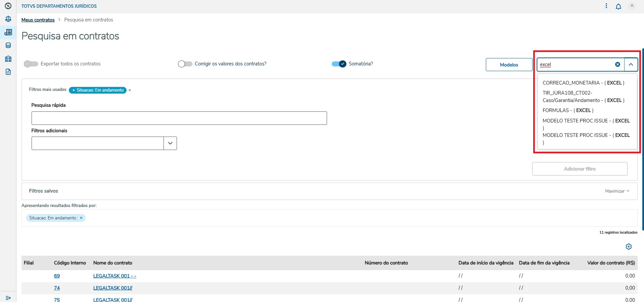Viewport: 644px width, 302px height.
Task: Sort by Data de início da vigência header
Action: click(486, 263)
